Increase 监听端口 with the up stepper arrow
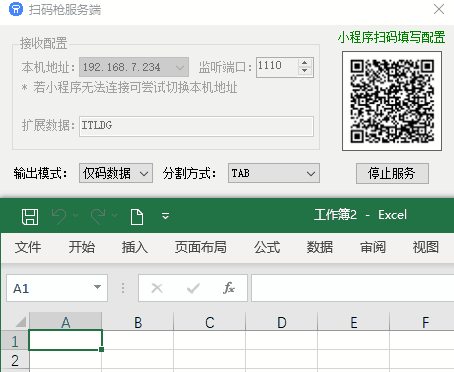This screenshot has height=372, width=454. (305, 63)
